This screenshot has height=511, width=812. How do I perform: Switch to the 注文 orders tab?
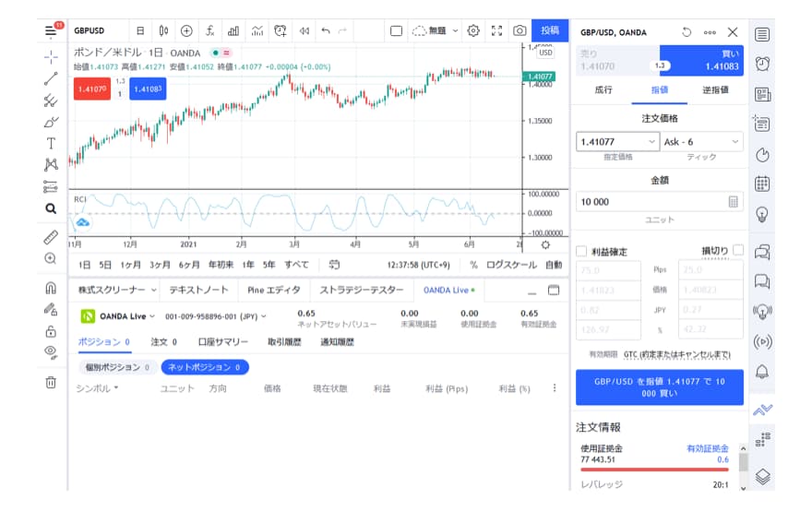(x=163, y=341)
